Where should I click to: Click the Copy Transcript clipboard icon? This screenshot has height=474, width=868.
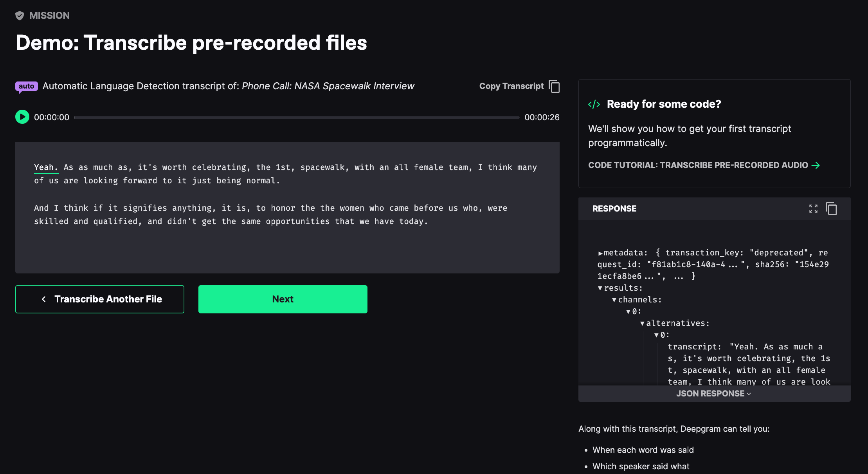pyautogui.click(x=554, y=86)
